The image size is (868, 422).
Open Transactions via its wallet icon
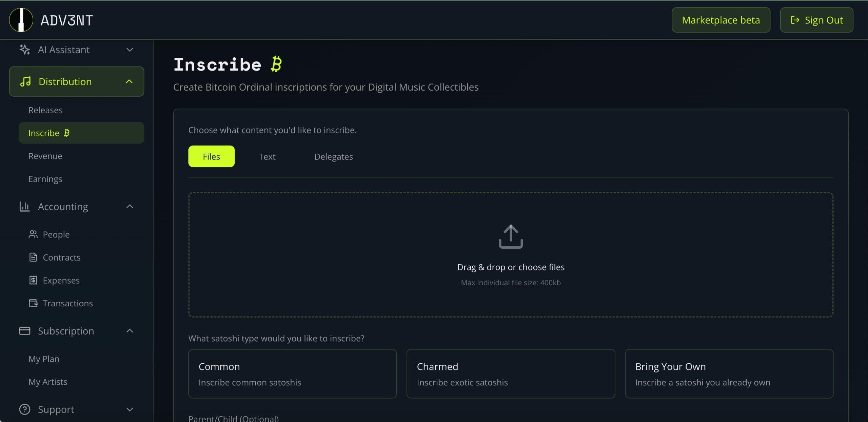click(33, 303)
